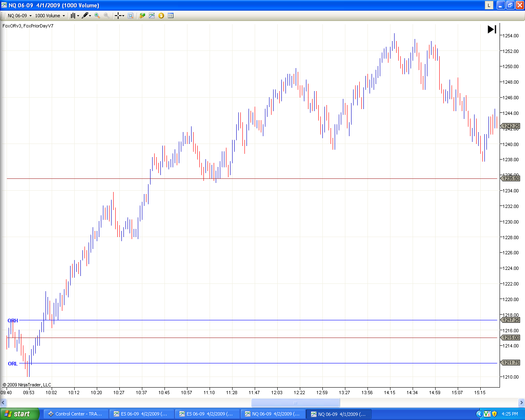This screenshot has height=420, width=525.
Task: Jump to latest bar arrow button
Action: [492, 29]
